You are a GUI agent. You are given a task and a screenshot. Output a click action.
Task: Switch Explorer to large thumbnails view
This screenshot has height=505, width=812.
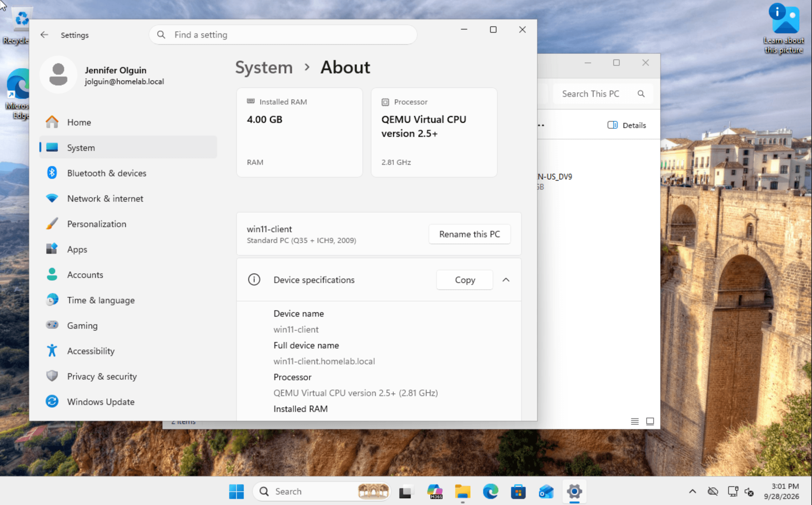[x=650, y=421]
